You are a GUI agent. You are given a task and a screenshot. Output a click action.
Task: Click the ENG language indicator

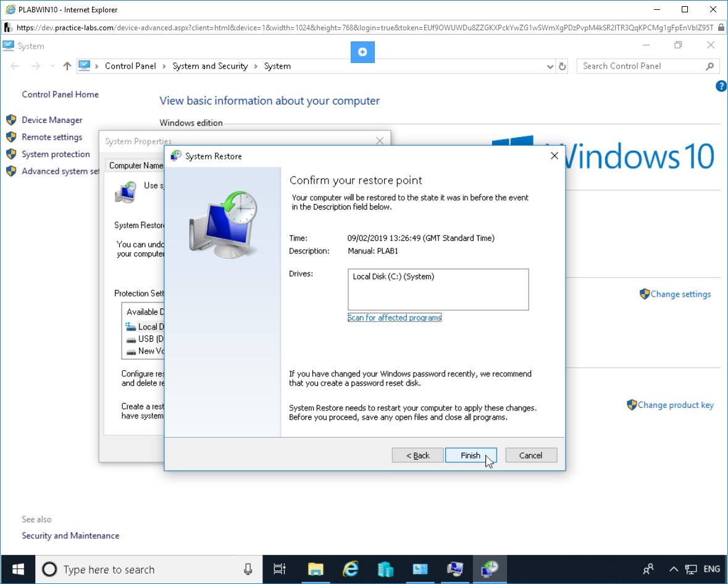click(712, 569)
